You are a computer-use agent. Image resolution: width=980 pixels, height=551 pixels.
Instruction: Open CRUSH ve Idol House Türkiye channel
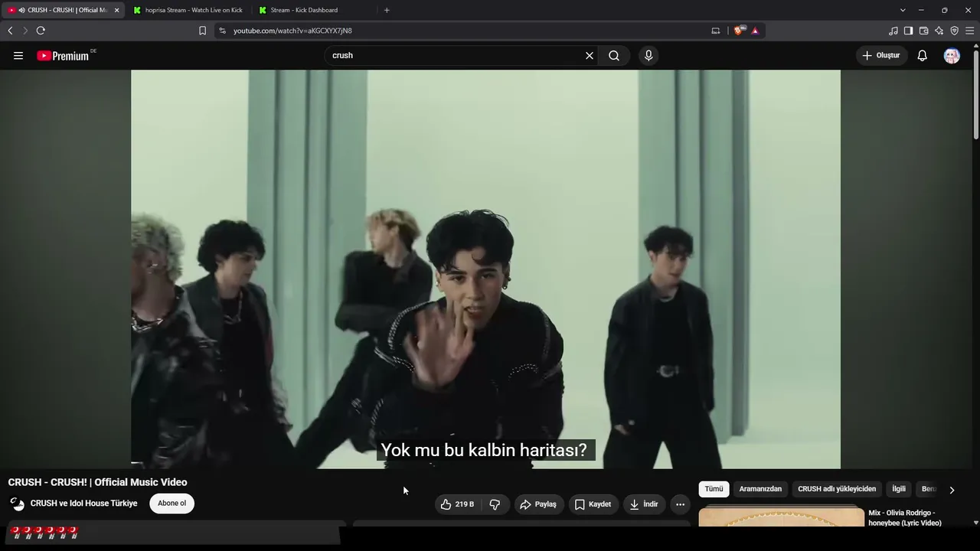point(84,504)
